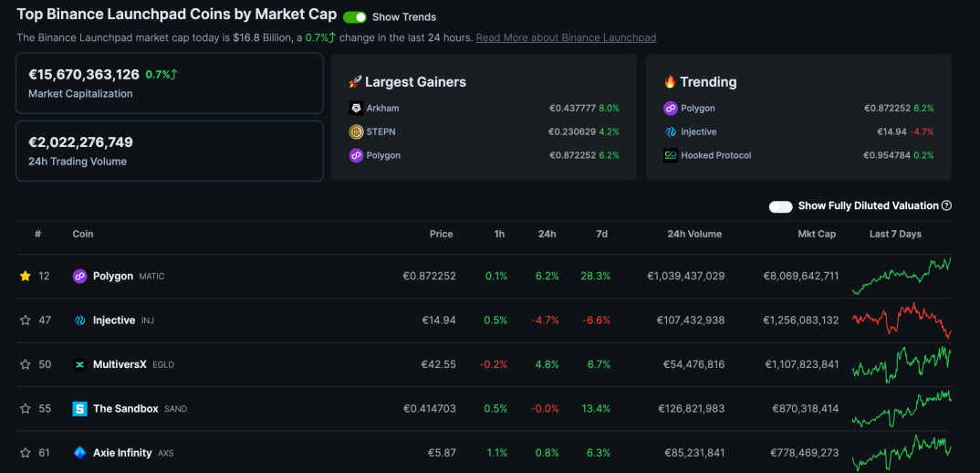Open Axie Infinity AXS coin page
This screenshot has height=473, width=980.
click(133, 452)
